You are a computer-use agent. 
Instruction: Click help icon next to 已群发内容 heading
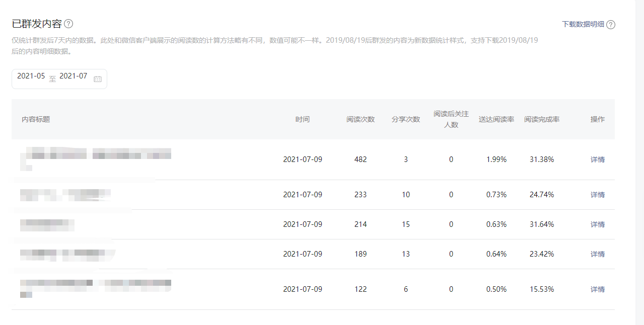69,24
